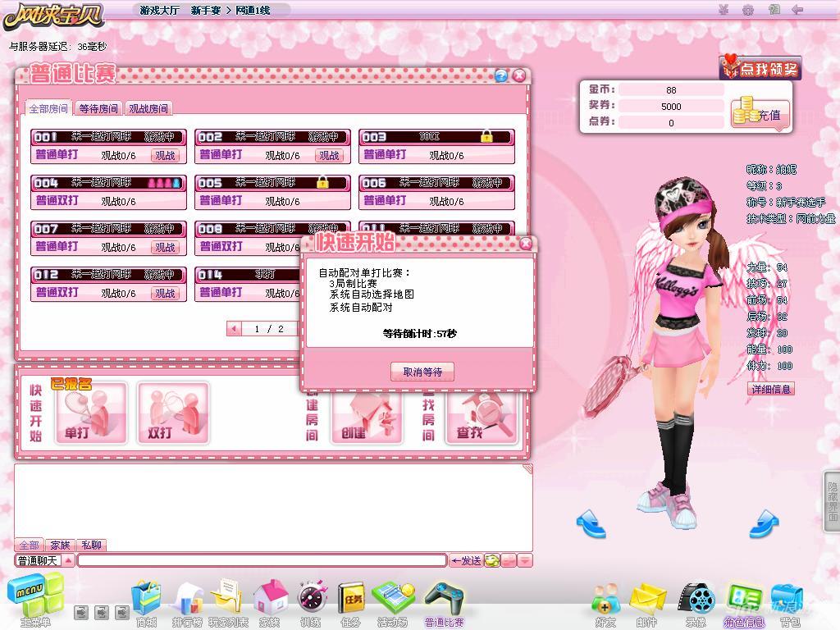
Task: Click 观战 button in room 007
Action: [x=165, y=248]
